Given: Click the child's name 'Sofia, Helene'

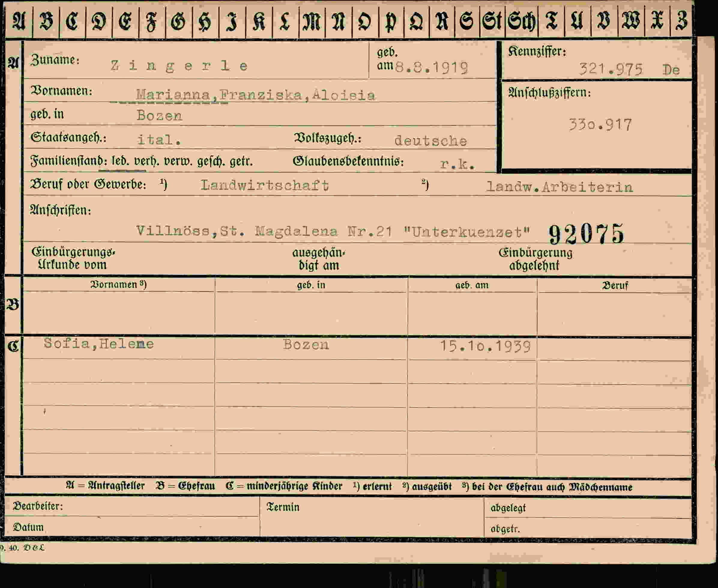Looking at the screenshot, I should [98, 344].
